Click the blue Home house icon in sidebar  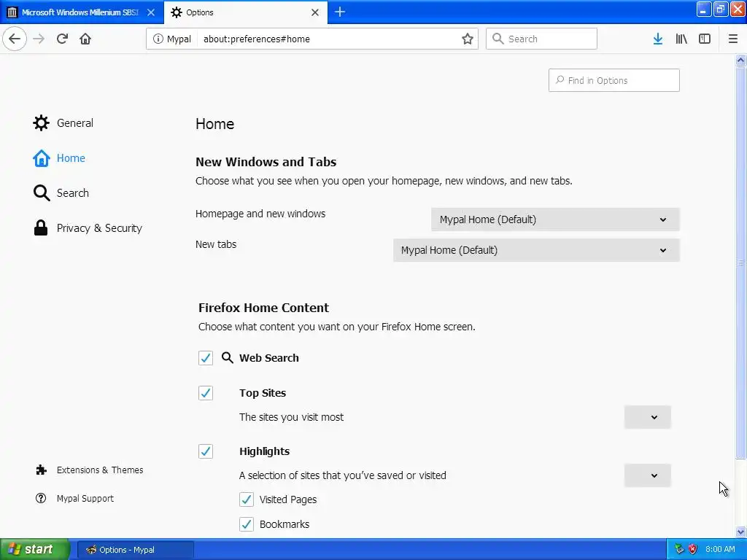pos(41,158)
